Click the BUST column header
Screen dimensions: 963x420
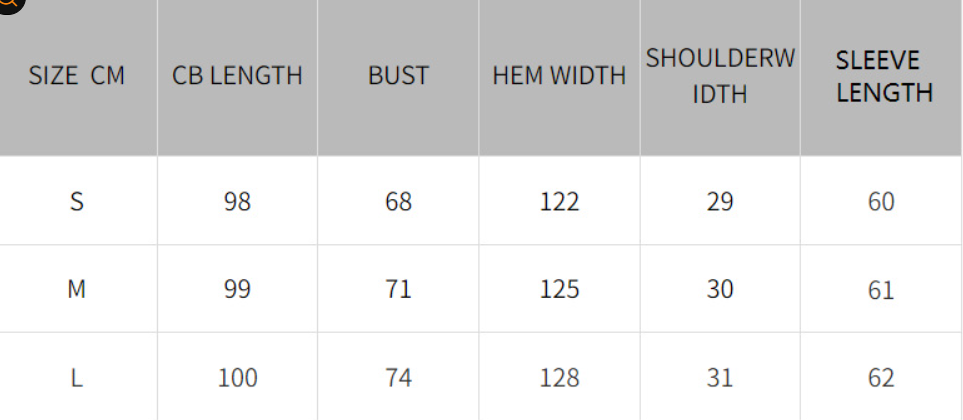click(x=398, y=76)
